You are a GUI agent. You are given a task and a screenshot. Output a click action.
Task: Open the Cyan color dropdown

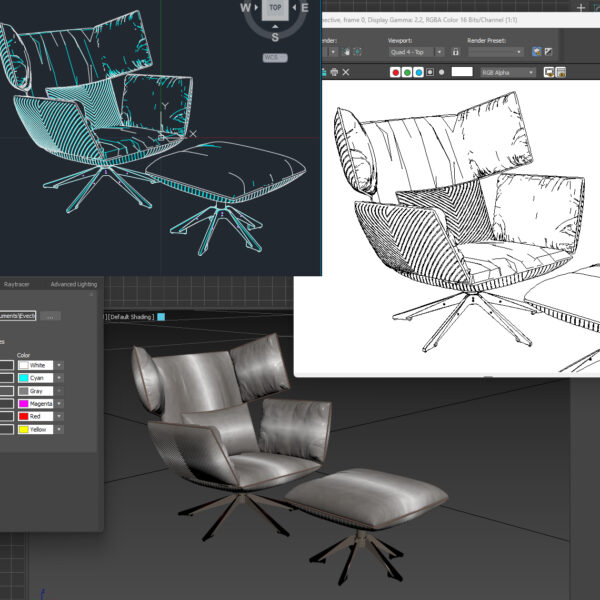coord(59,378)
